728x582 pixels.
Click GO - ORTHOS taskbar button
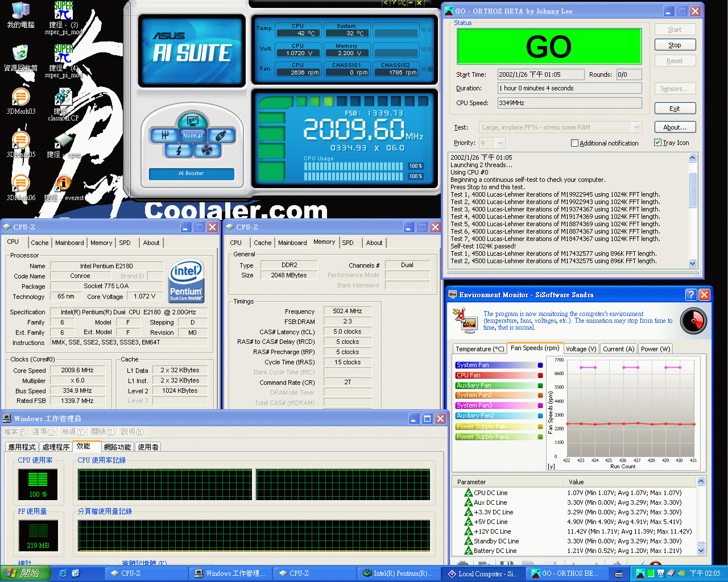tap(566, 573)
